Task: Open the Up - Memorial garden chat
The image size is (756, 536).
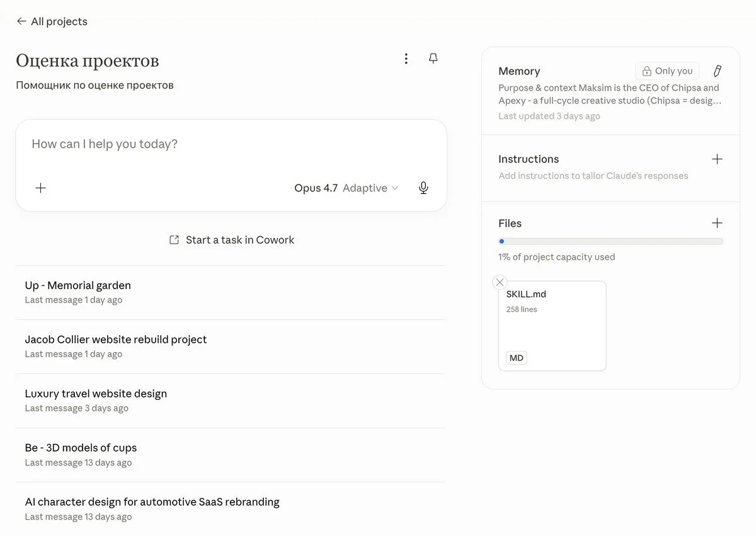Action: pos(78,285)
